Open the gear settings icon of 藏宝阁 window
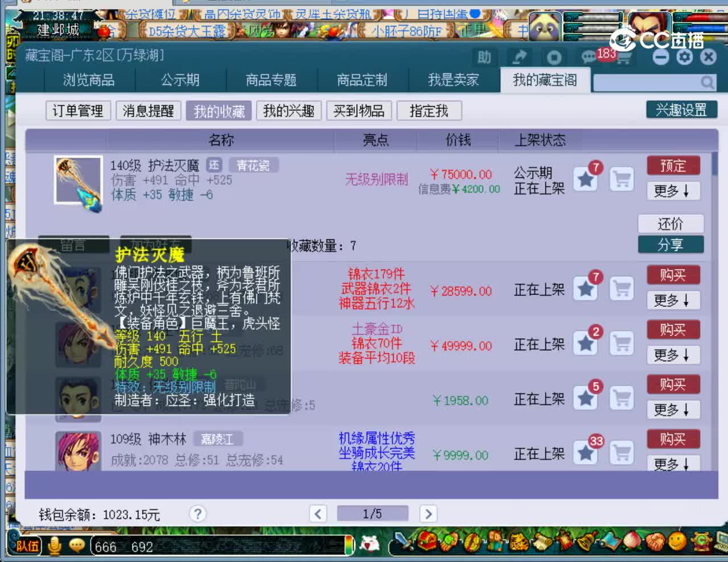728x562 pixels. tap(685, 57)
